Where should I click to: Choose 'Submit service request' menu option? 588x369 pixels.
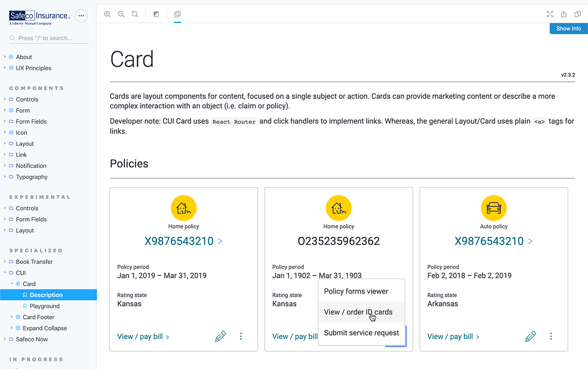tap(361, 333)
